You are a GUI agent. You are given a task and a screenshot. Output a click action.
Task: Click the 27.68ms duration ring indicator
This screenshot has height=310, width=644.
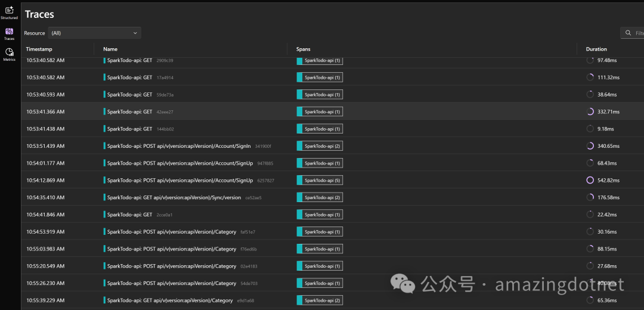[x=590, y=266]
